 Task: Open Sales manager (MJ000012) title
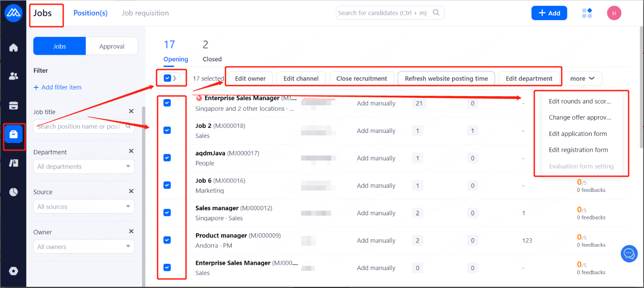coord(233,208)
